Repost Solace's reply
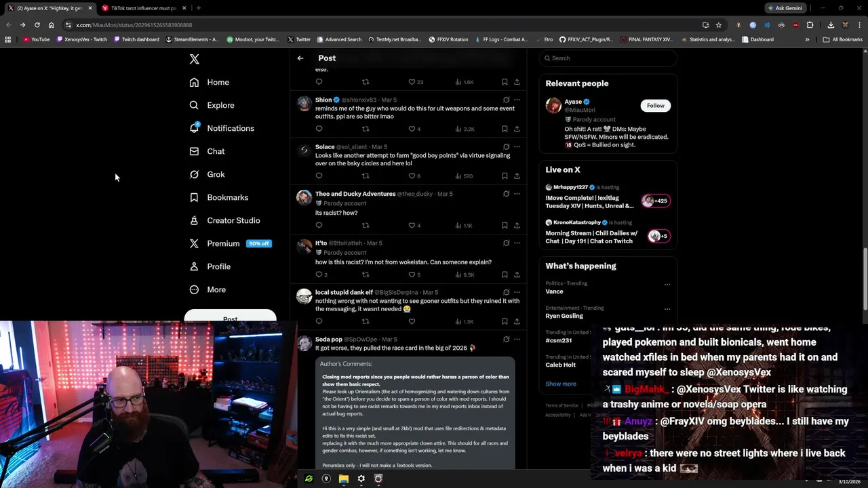This screenshot has height=488, width=868. 366,176
